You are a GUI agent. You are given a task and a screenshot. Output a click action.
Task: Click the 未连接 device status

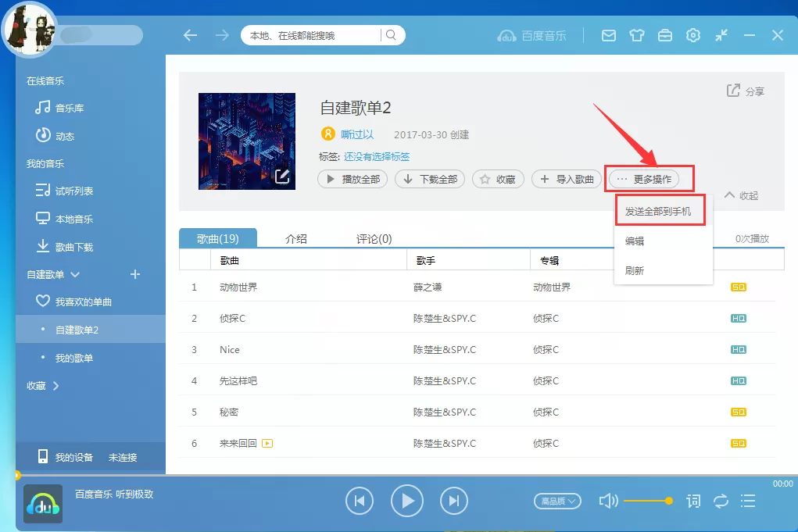123,457
